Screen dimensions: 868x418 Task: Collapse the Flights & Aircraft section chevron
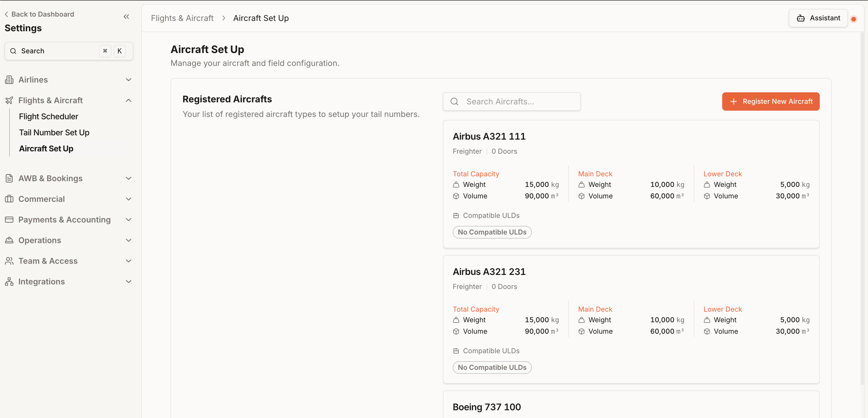128,100
